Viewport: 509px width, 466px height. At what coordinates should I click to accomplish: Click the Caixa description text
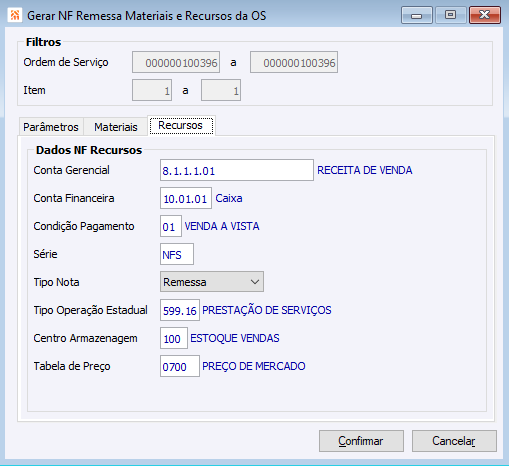(x=229, y=198)
